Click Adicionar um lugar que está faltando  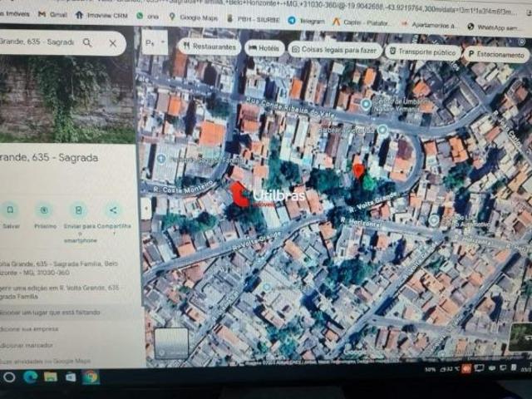(52, 313)
